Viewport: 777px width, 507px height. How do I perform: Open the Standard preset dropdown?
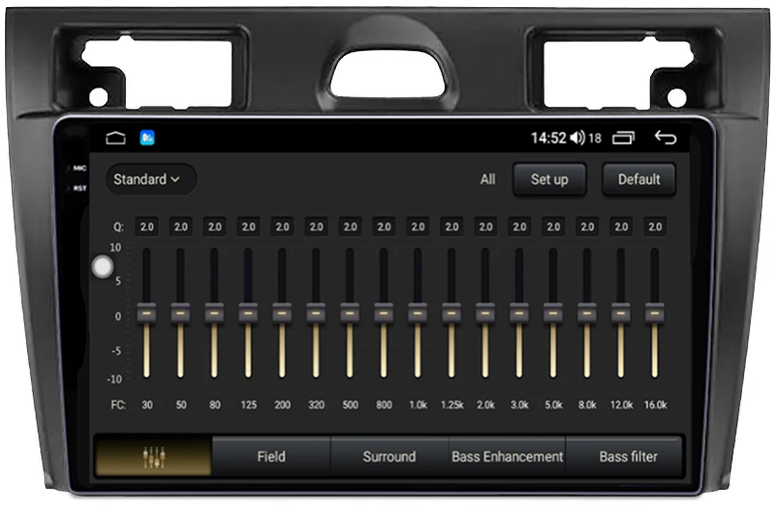click(151, 179)
